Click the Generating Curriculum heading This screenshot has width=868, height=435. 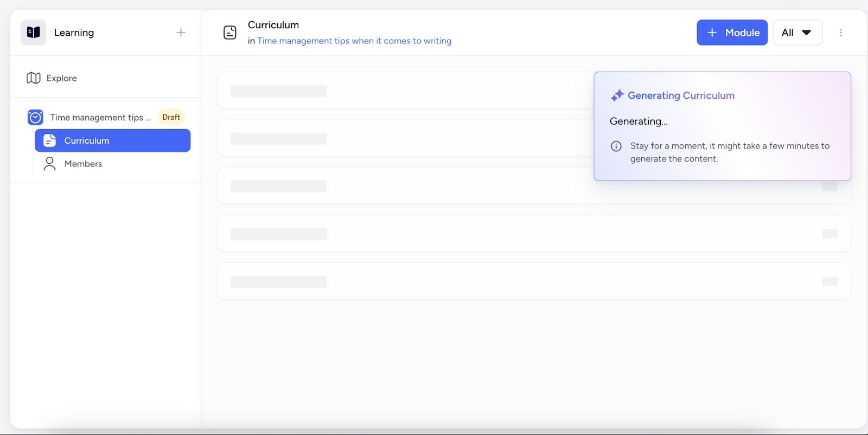(681, 95)
